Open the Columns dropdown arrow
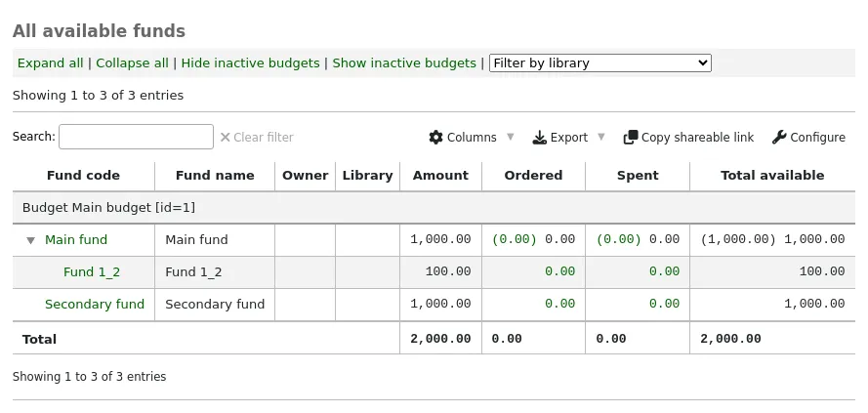 coord(511,137)
